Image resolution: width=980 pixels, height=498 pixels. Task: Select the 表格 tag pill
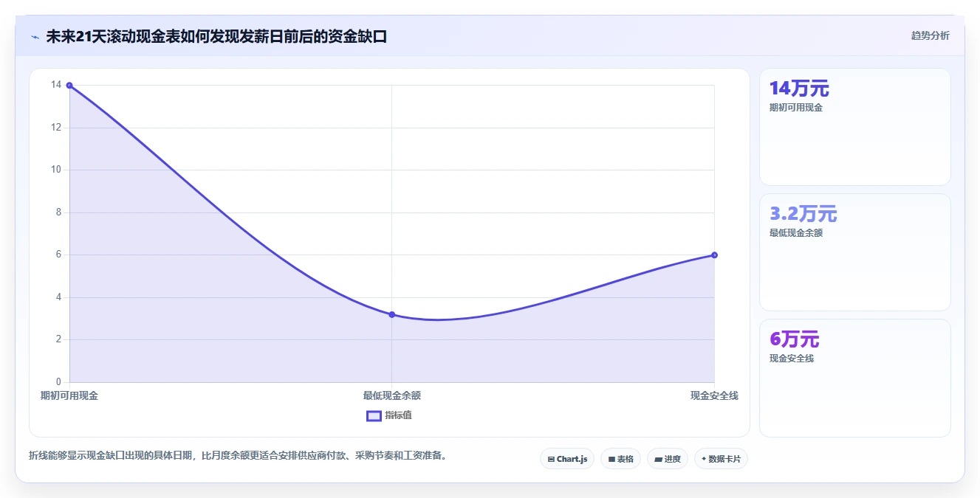620,459
